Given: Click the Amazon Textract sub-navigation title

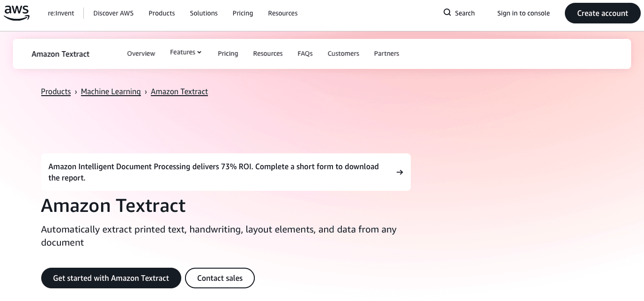Looking at the screenshot, I should pyautogui.click(x=60, y=54).
